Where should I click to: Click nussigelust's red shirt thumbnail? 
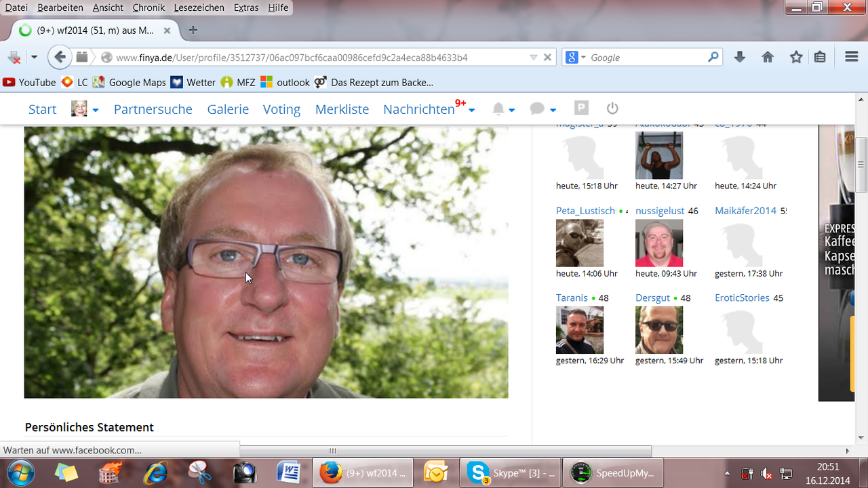pyautogui.click(x=659, y=243)
